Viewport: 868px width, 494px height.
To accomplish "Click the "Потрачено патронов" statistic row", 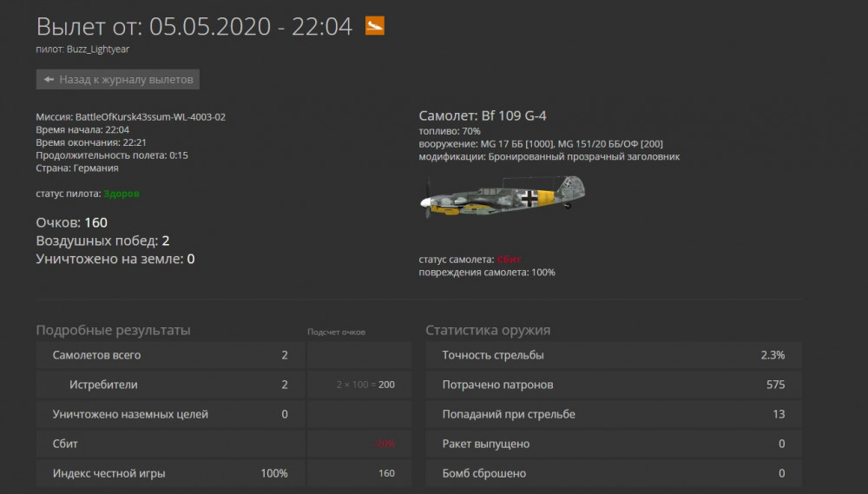I will (613, 385).
